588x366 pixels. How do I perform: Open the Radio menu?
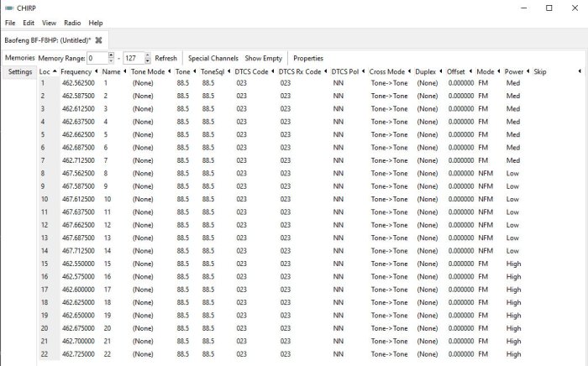(x=72, y=23)
